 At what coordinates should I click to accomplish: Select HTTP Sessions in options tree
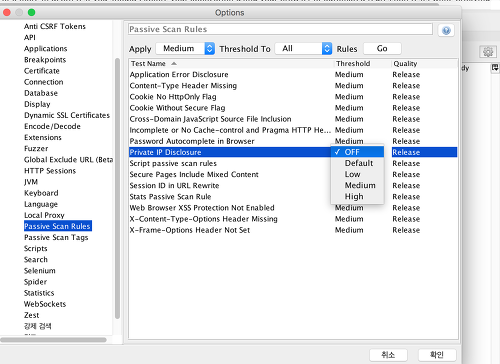(x=50, y=171)
